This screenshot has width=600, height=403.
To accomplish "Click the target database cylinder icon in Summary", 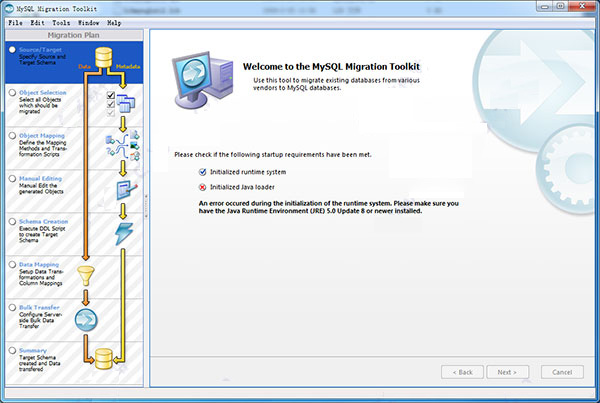I will (x=104, y=359).
